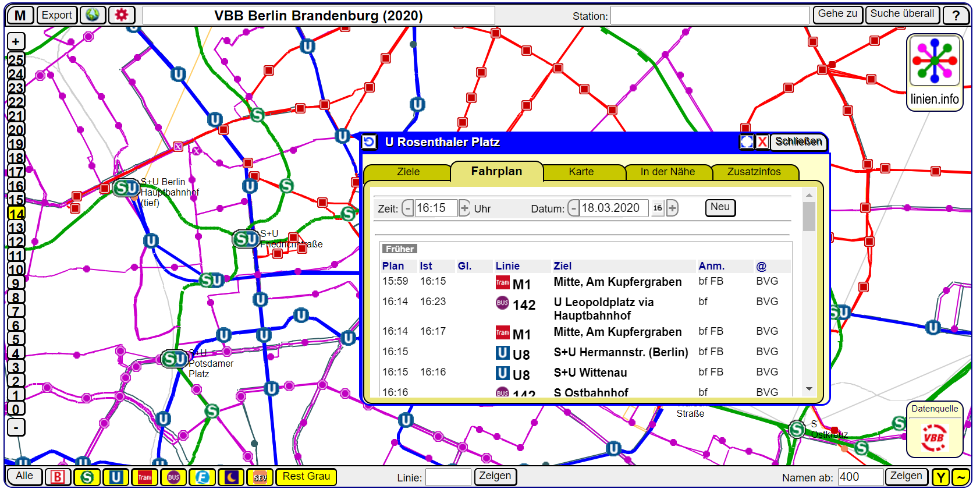This screenshot has height=489, width=980.
Task: Click the U8 icon for S+U Wittenau
Action: coord(503,373)
